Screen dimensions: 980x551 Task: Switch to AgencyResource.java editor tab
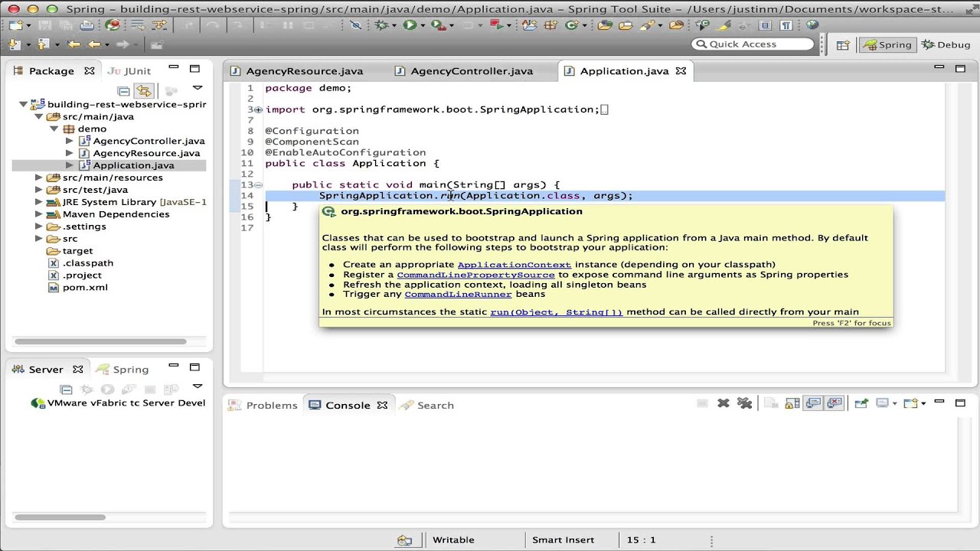pyautogui.click(x=304, y=71)
